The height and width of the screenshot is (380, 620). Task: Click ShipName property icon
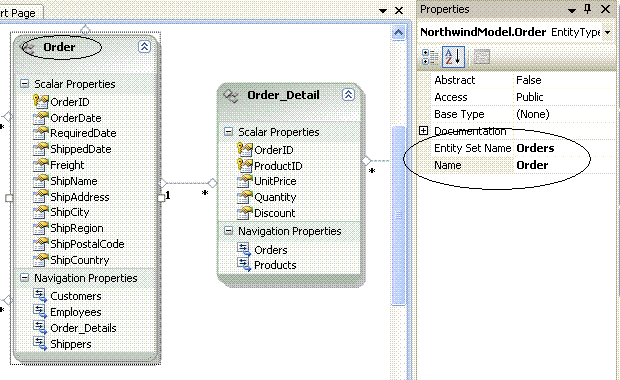pos(41,181)
